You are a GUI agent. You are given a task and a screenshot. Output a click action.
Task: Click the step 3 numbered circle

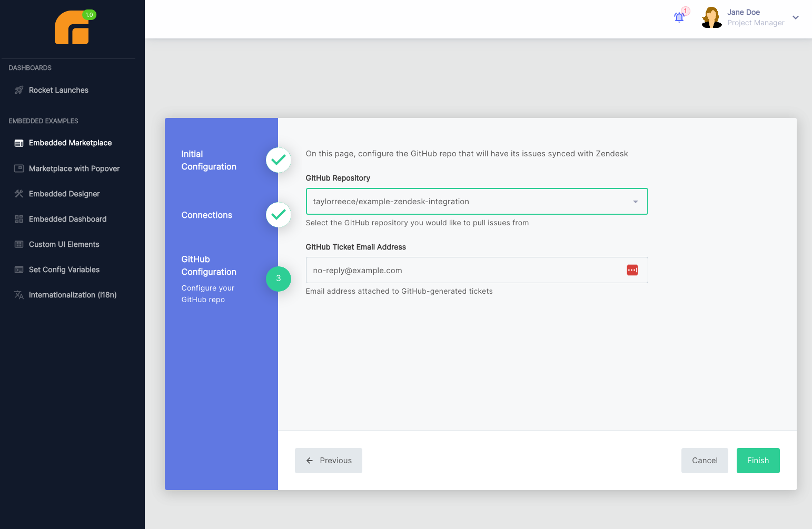(278, 279)
